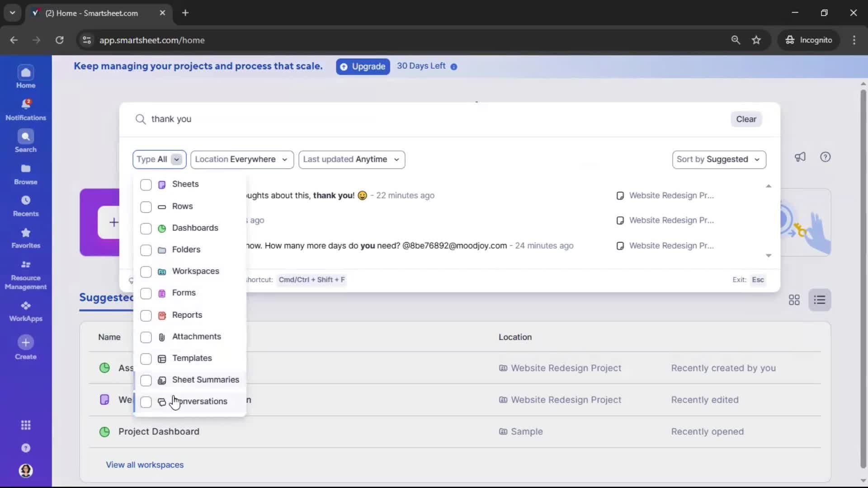Check the Sheets filter checkbox
The image size is (868, 488).
(145, 185)
